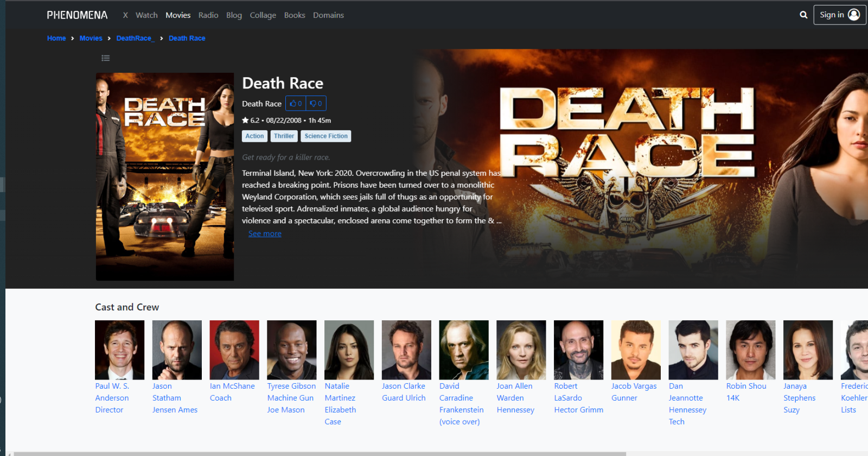This screenshot has width=868, height=456.
Task: Open the Sign in button
Action: [x=839, y=15]
